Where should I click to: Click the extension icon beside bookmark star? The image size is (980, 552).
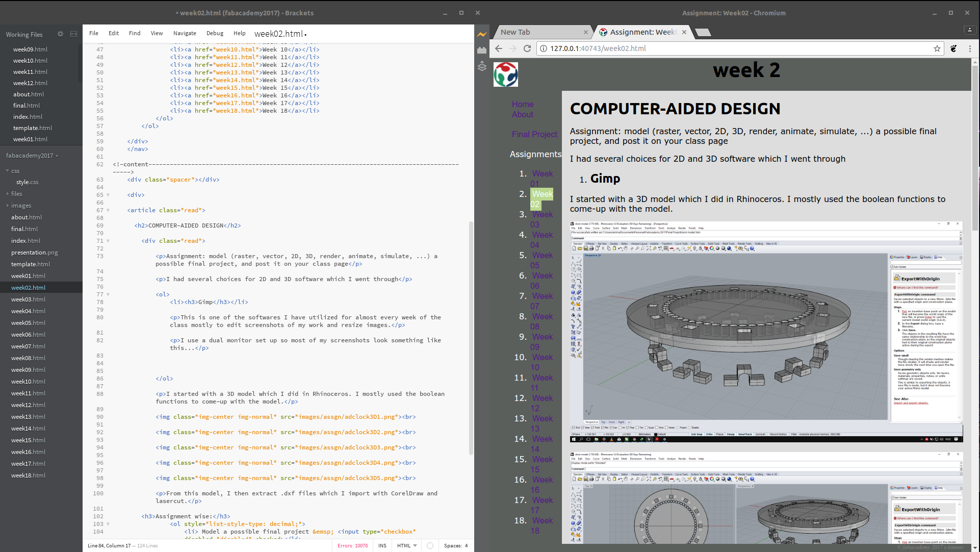tap(953, 48)
